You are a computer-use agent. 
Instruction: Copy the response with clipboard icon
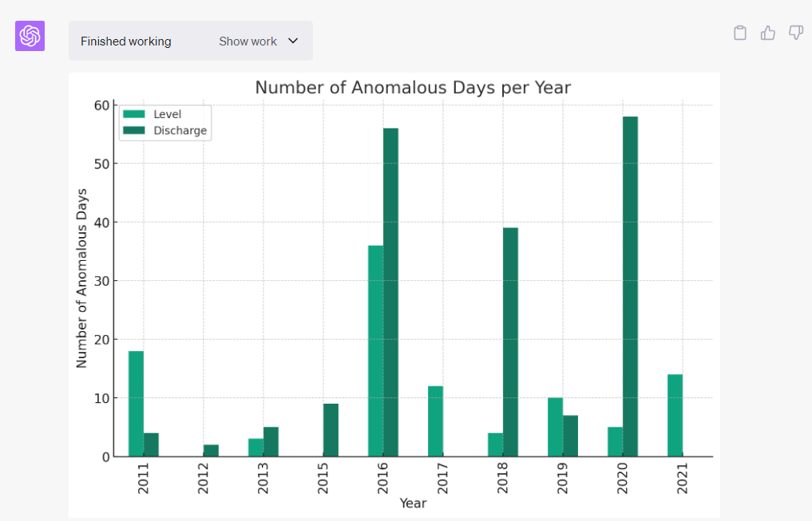pyautogui.click(x=740, y=33)
